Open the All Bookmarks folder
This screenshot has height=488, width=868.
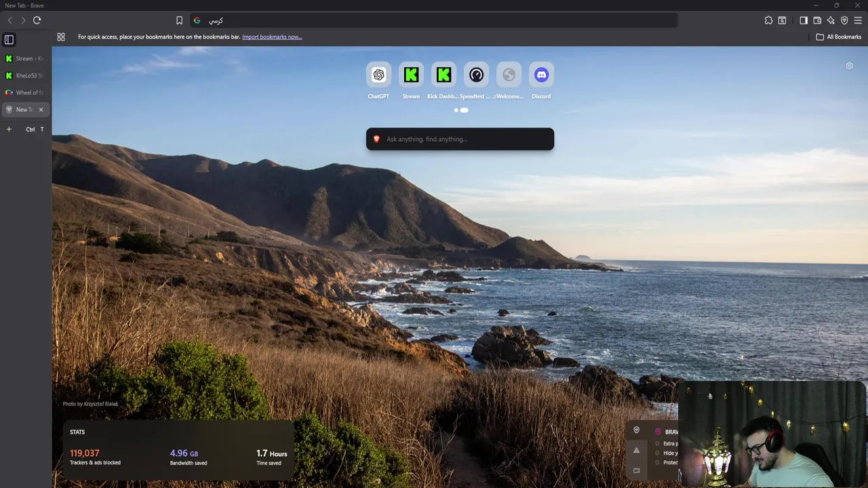(839, 37)
